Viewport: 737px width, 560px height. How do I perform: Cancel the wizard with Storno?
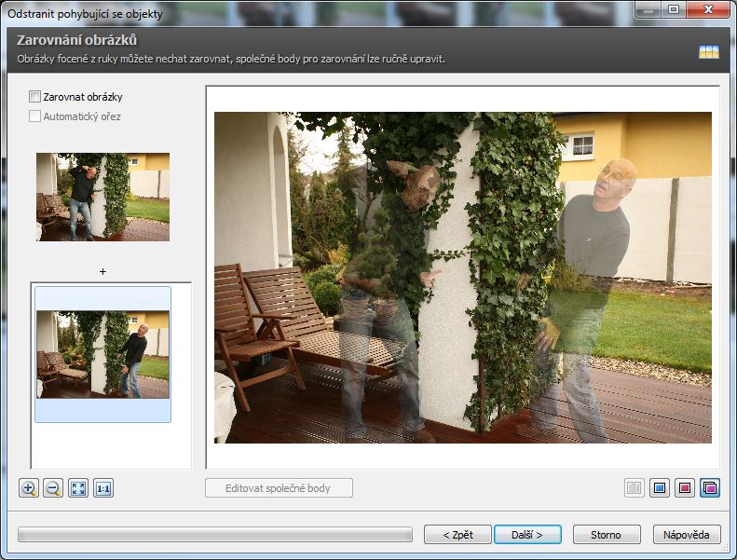coord(606,535)
